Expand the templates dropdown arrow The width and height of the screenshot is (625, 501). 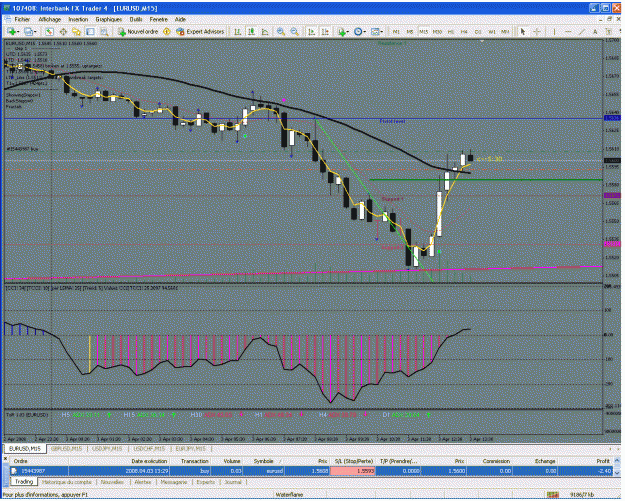[x=381, y=32]
